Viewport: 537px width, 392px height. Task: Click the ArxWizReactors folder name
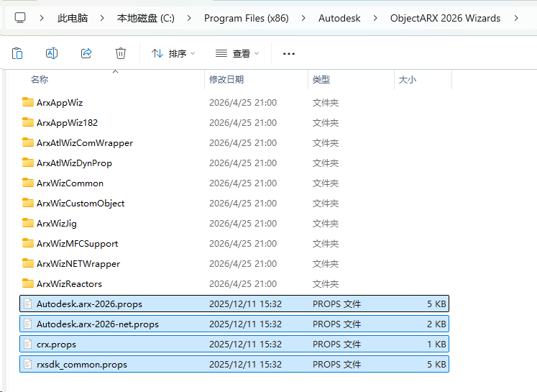coord(69,284)
